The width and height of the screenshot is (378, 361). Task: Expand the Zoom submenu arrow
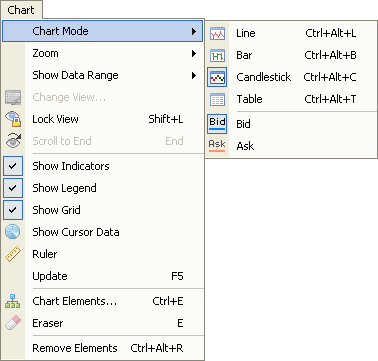pyautogui.click(x=194, y=53)
